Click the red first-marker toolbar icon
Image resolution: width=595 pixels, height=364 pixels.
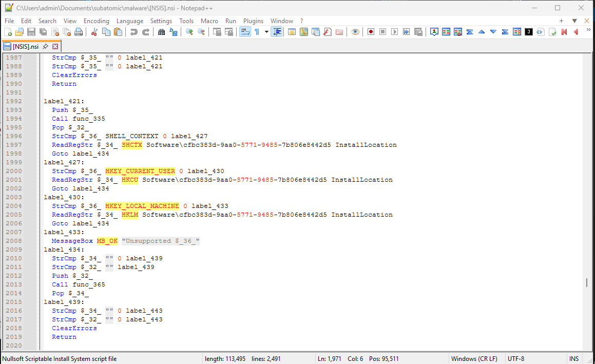564,32
